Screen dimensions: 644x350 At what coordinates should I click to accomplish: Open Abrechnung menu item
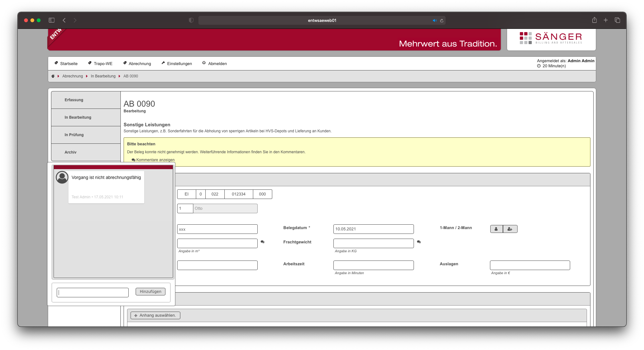(137, 63)
